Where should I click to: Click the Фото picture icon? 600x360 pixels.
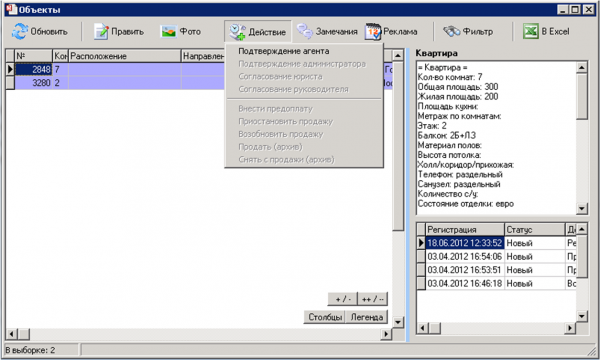[168, 31]
